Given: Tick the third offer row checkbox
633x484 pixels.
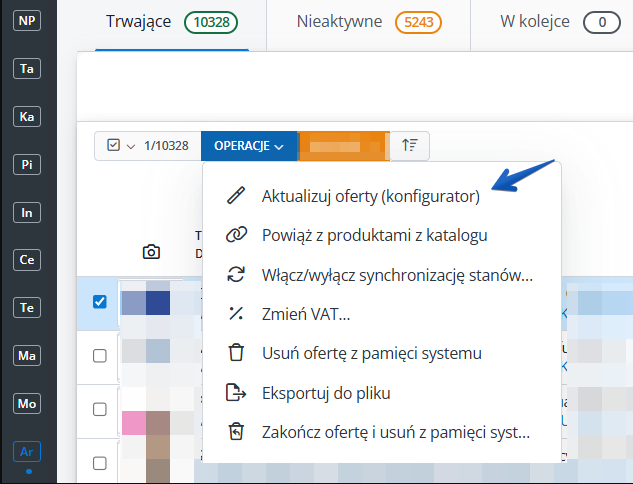Looking at the screenshot, I should pyautogui.click(x=100, y=409).
